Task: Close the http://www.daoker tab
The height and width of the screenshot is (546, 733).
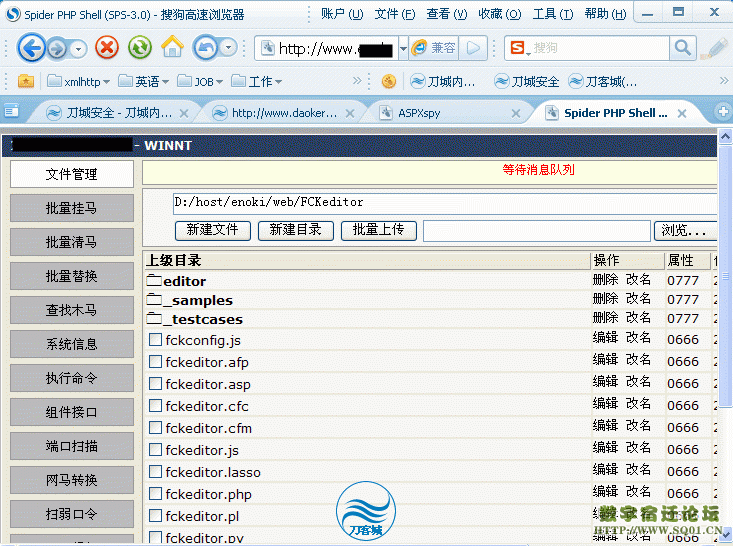Action: (x=350, y=113)
